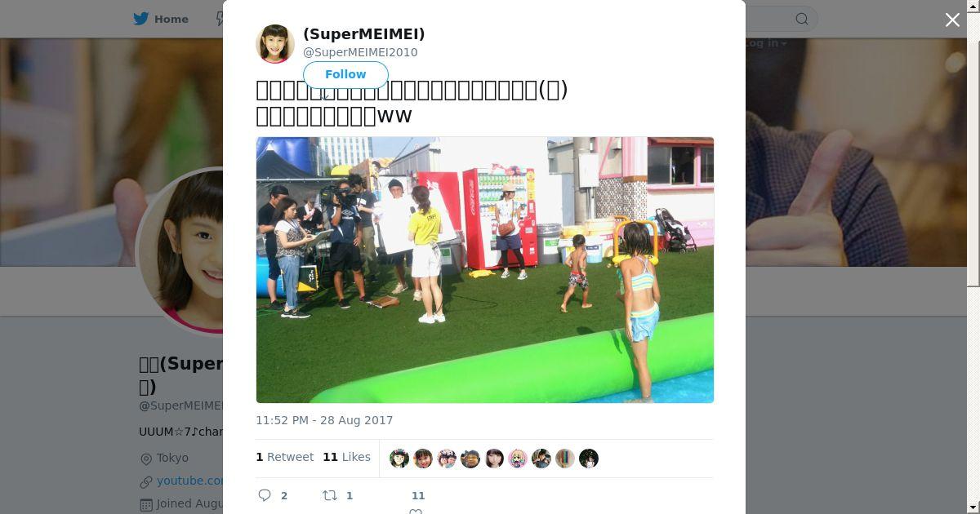Click the search magnifier icon
The image size is (980, 514).
pyautogui.click(x=802, y=19)
